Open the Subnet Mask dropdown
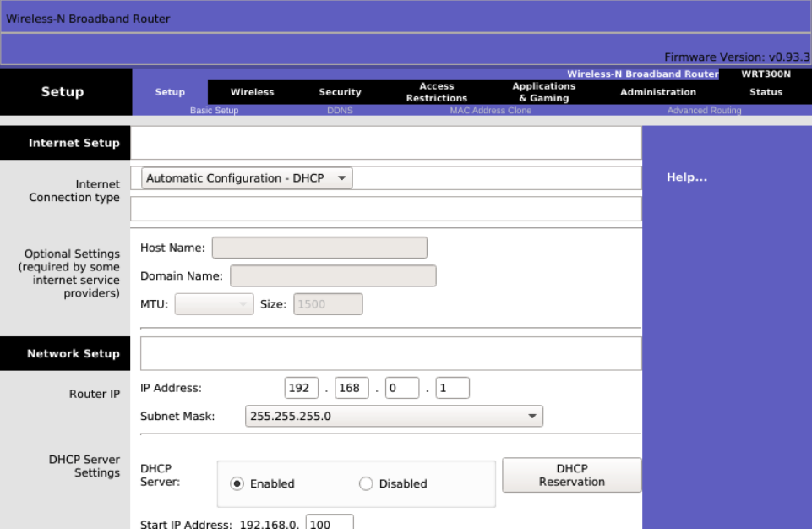Image resolution: width=812 pixels, height=529 pixels. tap(394, 416)
